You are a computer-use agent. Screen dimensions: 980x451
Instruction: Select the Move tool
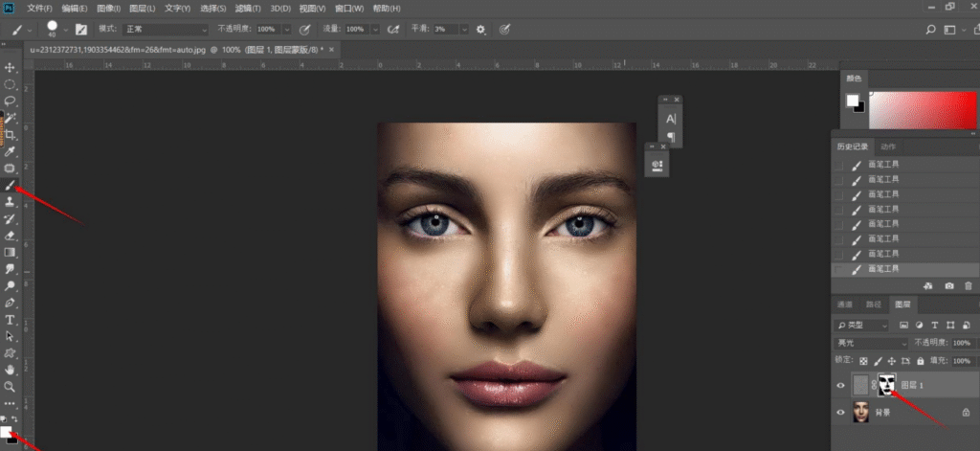[10, 67]
